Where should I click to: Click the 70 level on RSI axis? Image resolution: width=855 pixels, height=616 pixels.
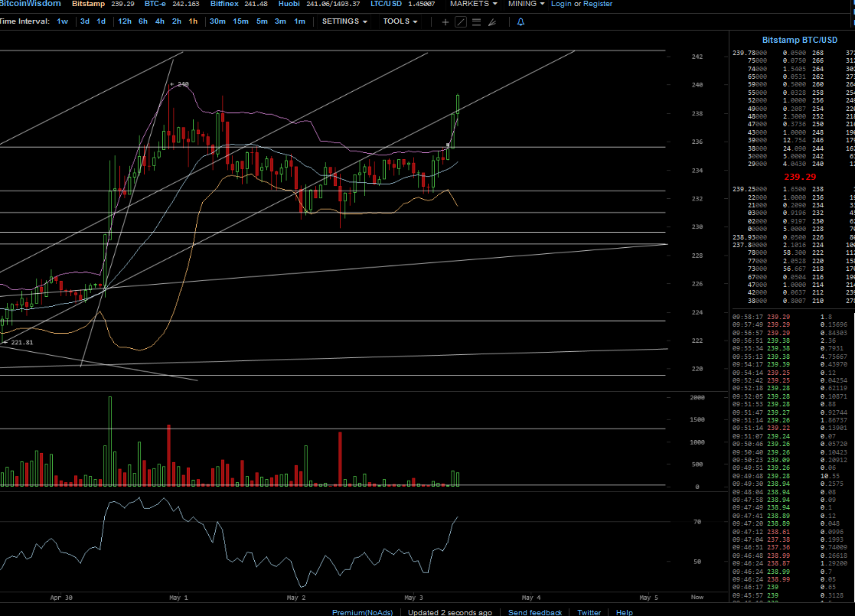[x=697, y=522]
